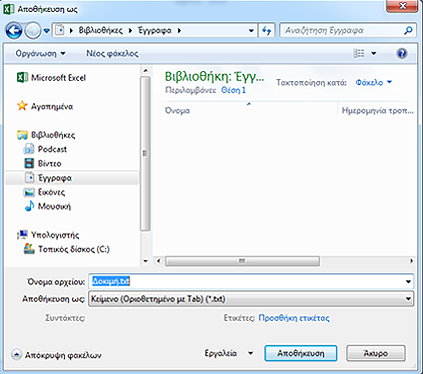Click the Podcast library icon
The width and height of the screenshot is (423, 374).
point(29,149)
